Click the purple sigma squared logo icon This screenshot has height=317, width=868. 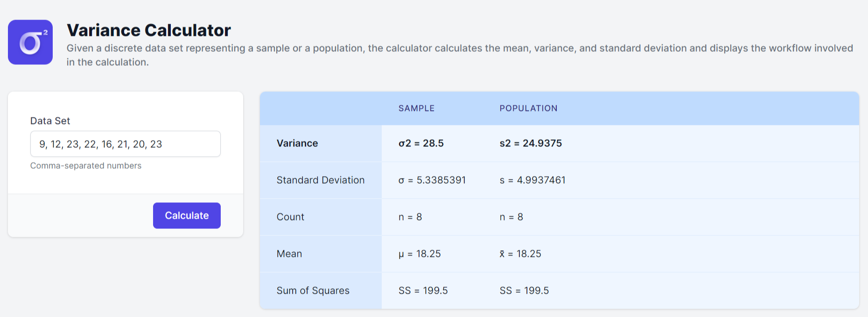point(30,42)
